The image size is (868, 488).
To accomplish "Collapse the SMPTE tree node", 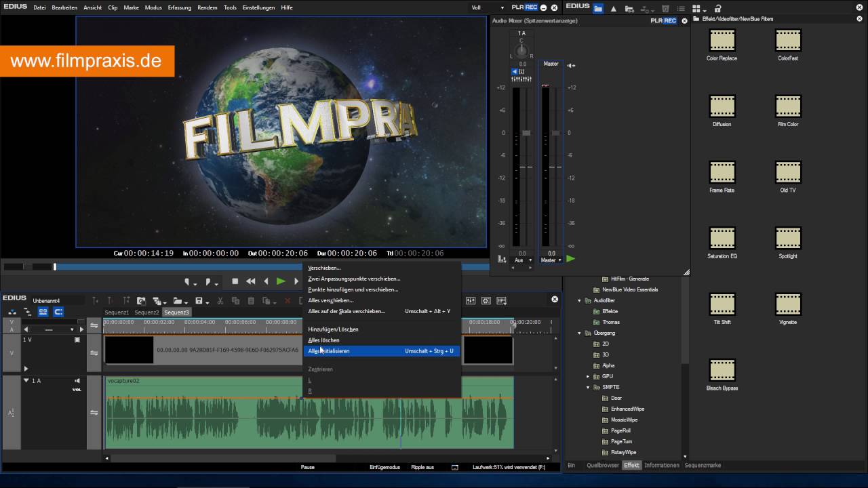I will coord(589,387).
